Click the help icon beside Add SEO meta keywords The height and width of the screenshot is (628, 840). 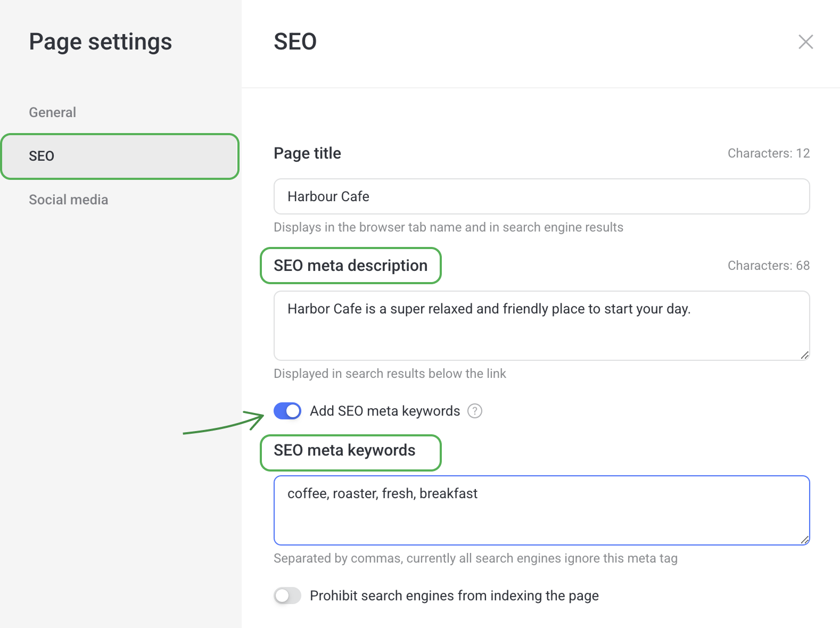474,411
